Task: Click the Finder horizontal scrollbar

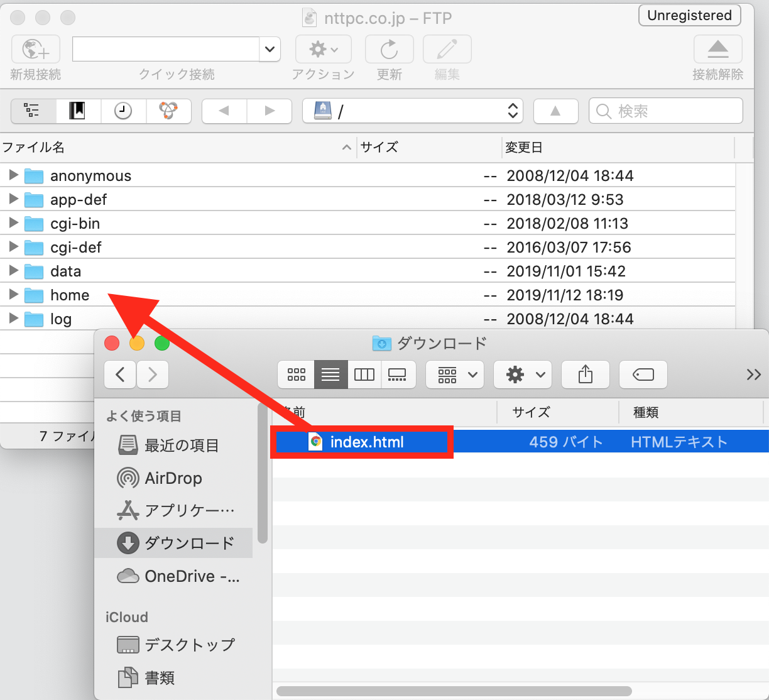Action: click(454, 691)
